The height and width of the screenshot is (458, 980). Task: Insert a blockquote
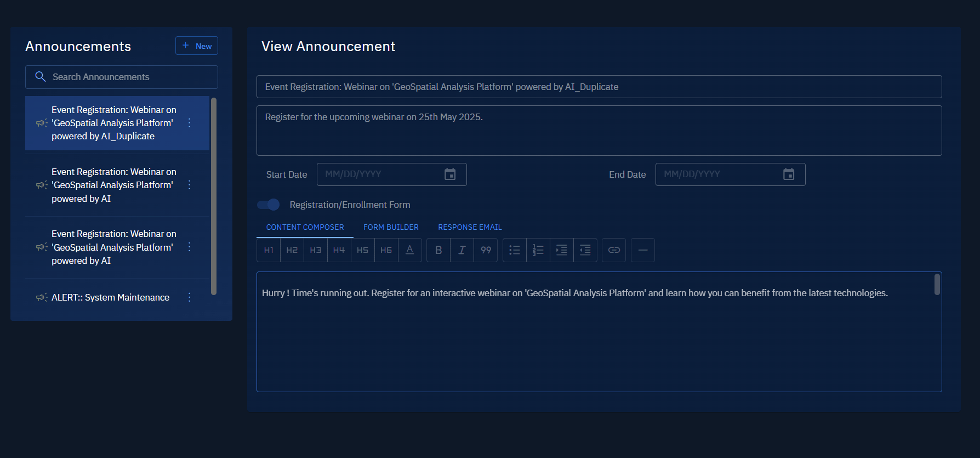click(x=486, y=250)
